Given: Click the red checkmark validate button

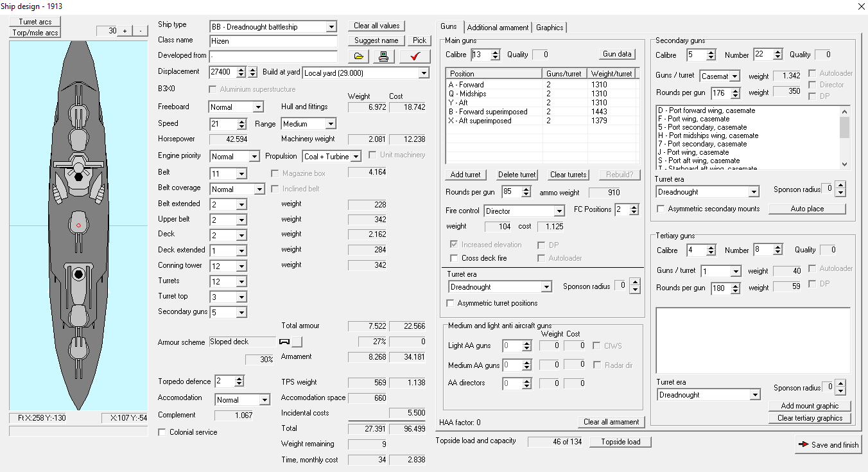Looking at the screenshot, I should (x=415, y=57).
